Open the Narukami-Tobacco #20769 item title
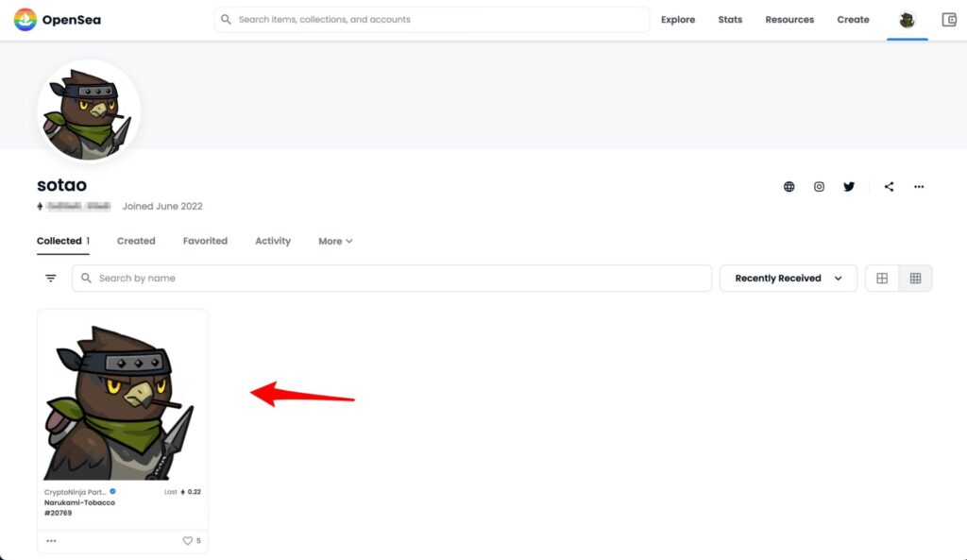The height and width of the screenshot is (560, 967). pyautogui.click(x=79, y=507)
